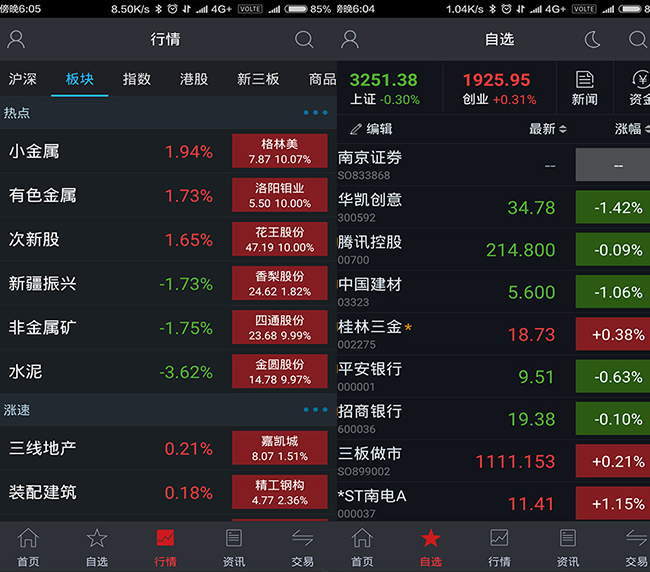Tap 资讯 news icon in left bottom bar

click(x=234, y=538)
